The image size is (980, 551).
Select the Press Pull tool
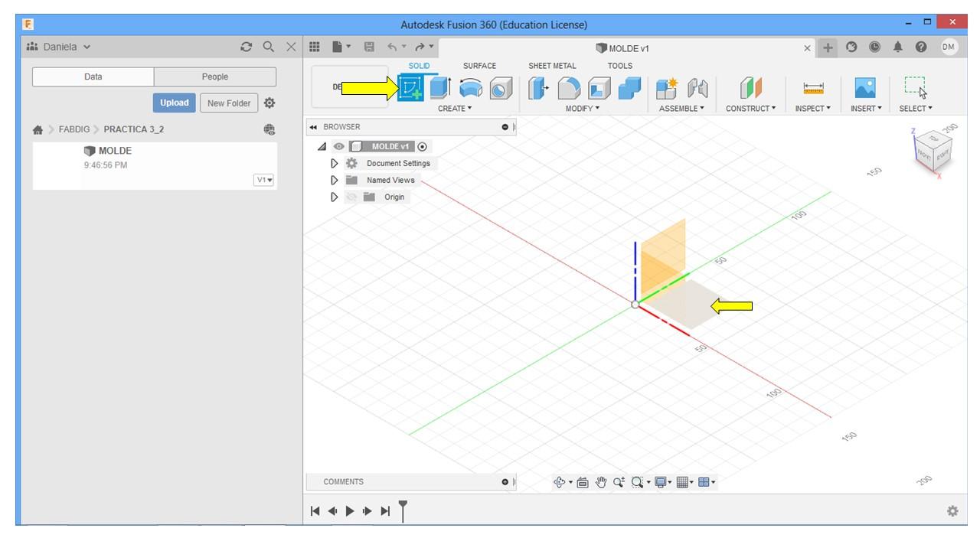[x=539, y=88]
